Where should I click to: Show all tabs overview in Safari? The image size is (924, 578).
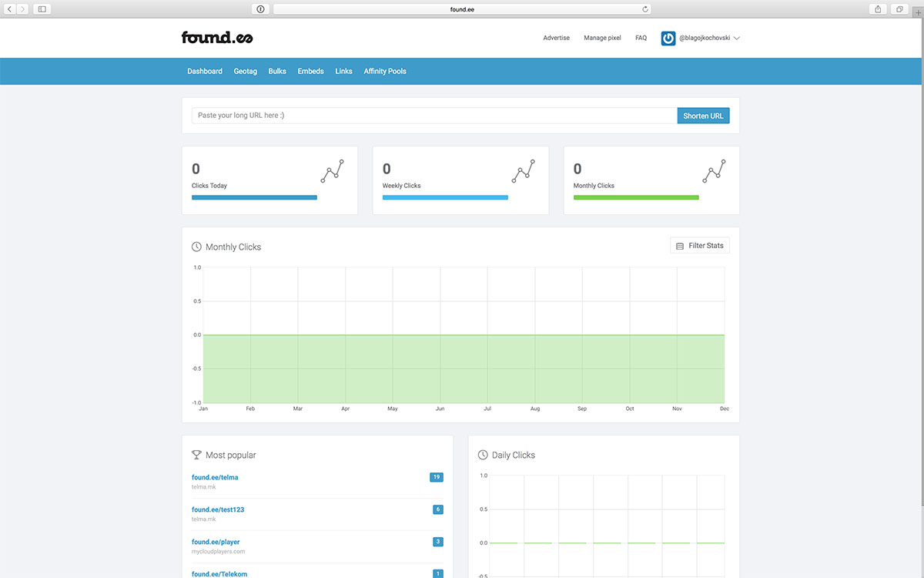click(x=899, y=9)
